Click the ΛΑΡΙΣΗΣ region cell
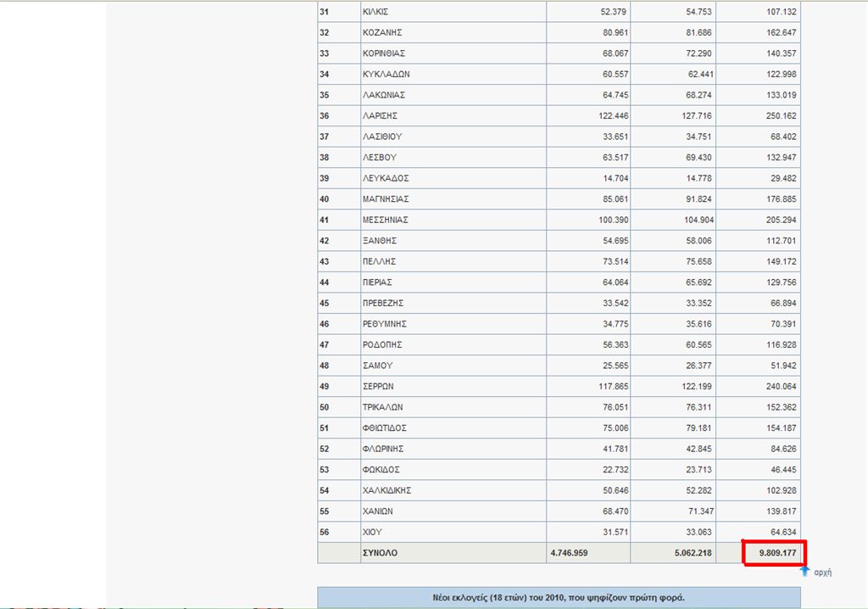Screen dimensions: 868x609 click(x=381, y=115)
